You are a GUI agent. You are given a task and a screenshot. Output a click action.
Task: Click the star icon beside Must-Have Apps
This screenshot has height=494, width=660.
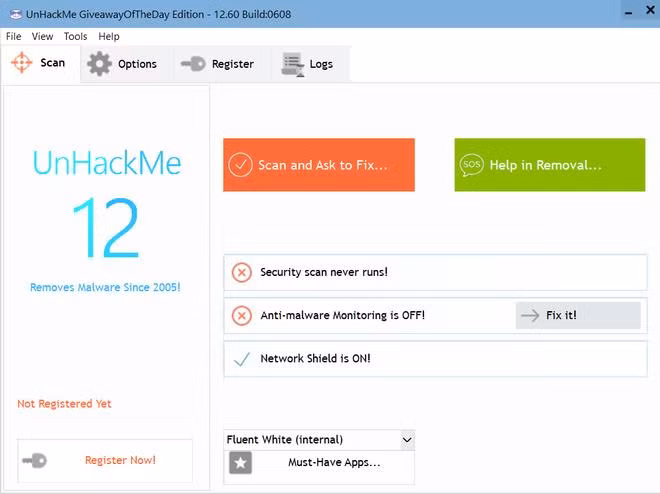coord(240,463)
